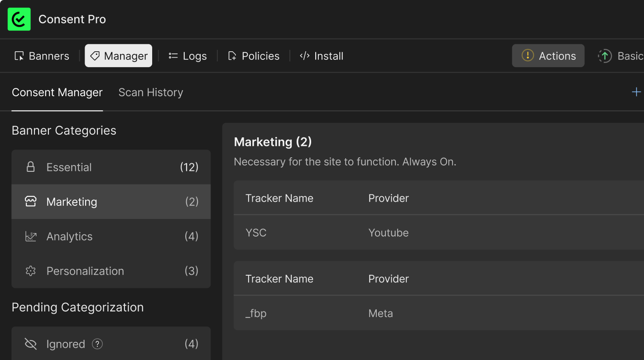
Task: Switch to the Scan History tab
Action: pyautogui.click(x=151, y=92)
